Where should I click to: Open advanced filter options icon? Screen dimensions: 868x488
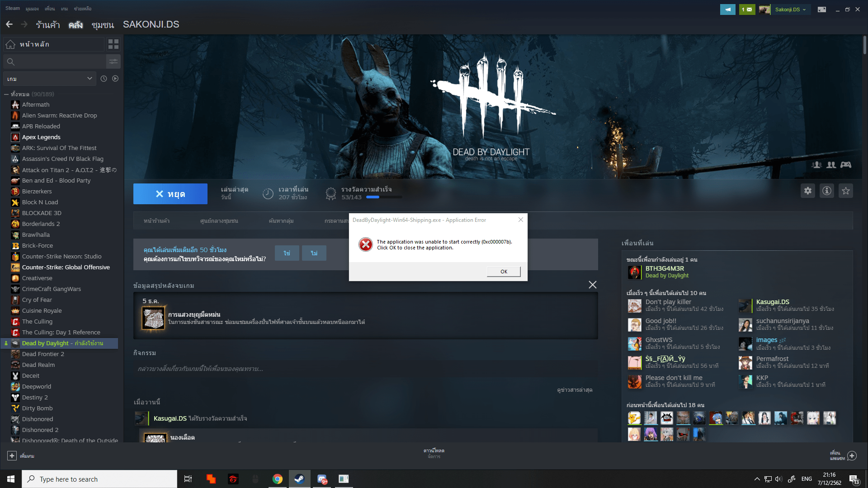(113, 61)
